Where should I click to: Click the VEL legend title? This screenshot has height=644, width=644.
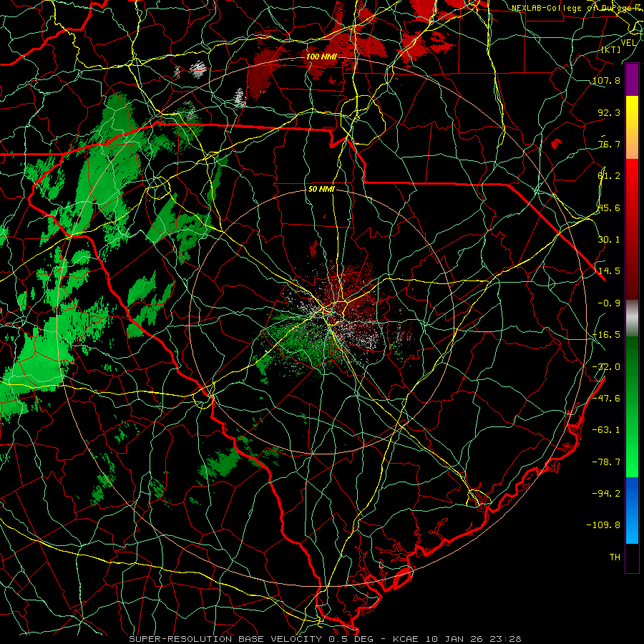point(629,43)
